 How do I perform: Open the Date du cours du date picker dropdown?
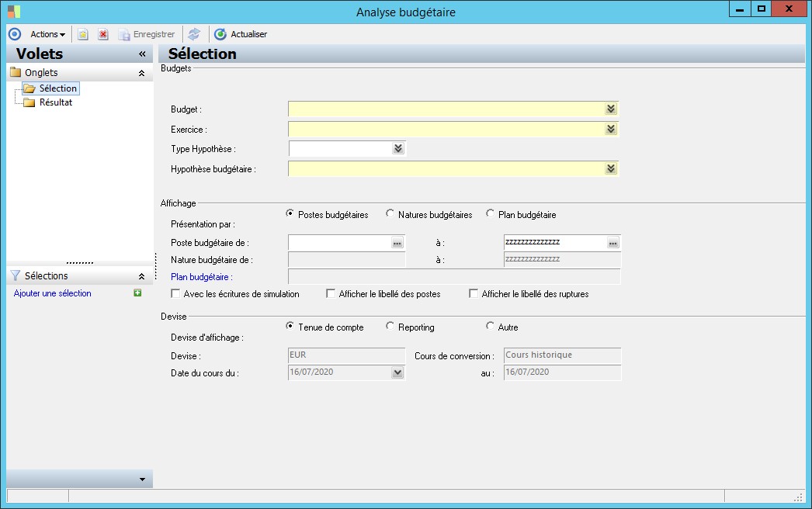pos(397,372)
